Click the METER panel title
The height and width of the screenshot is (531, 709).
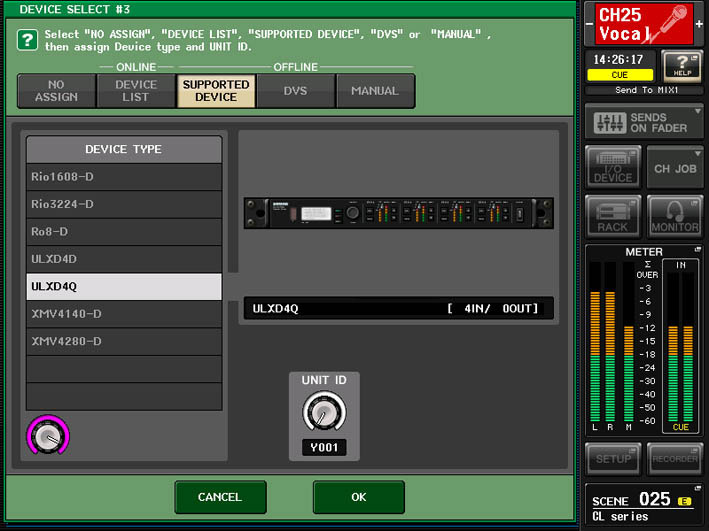point(643,252)
